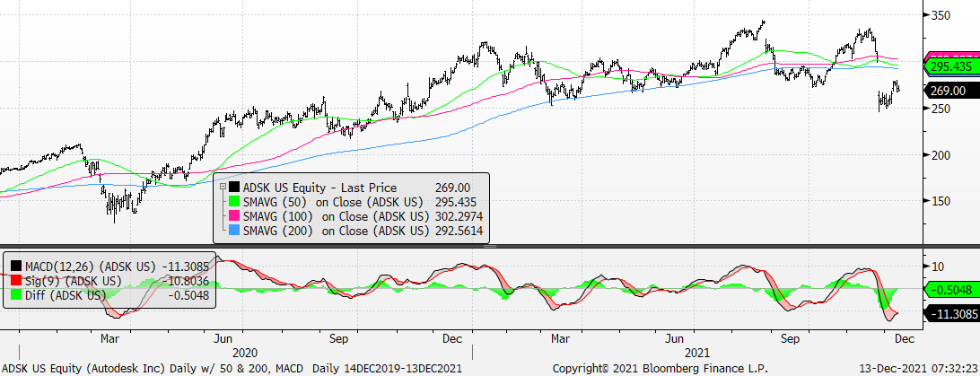The image size is (980, 376).
Task: Click the 2020 year axis label
Action: tap(244, 354)
